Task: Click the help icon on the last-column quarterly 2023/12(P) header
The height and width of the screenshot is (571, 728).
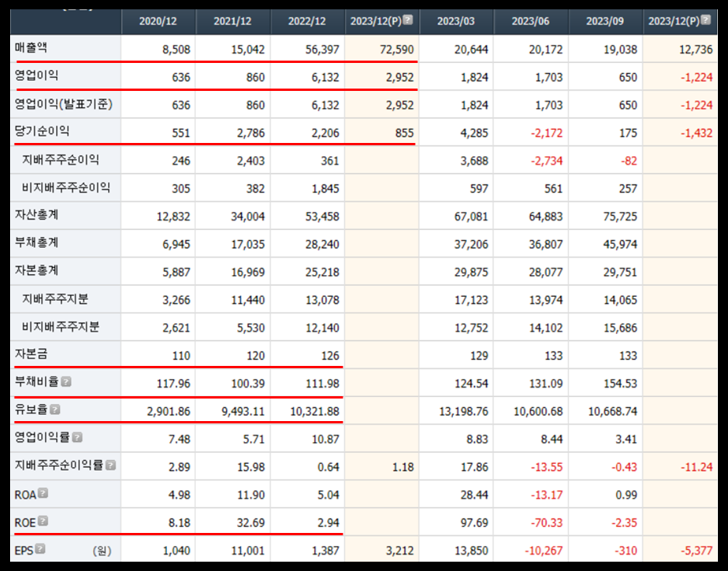Action: 705,20
